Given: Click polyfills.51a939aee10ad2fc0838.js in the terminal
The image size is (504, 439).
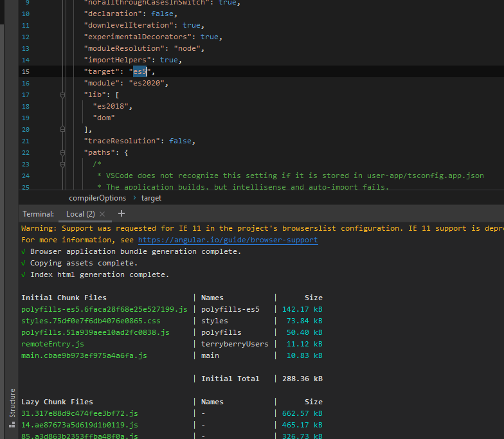Looking at the screenshot, I should coord(95,333).
